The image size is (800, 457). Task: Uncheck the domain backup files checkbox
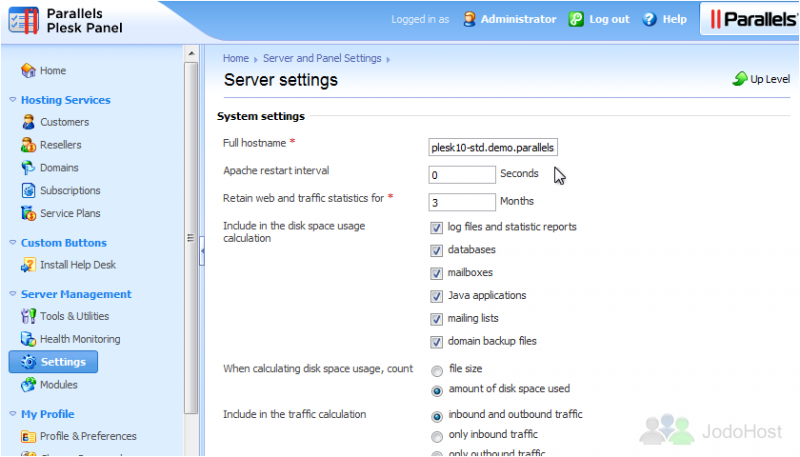point(436,342)
